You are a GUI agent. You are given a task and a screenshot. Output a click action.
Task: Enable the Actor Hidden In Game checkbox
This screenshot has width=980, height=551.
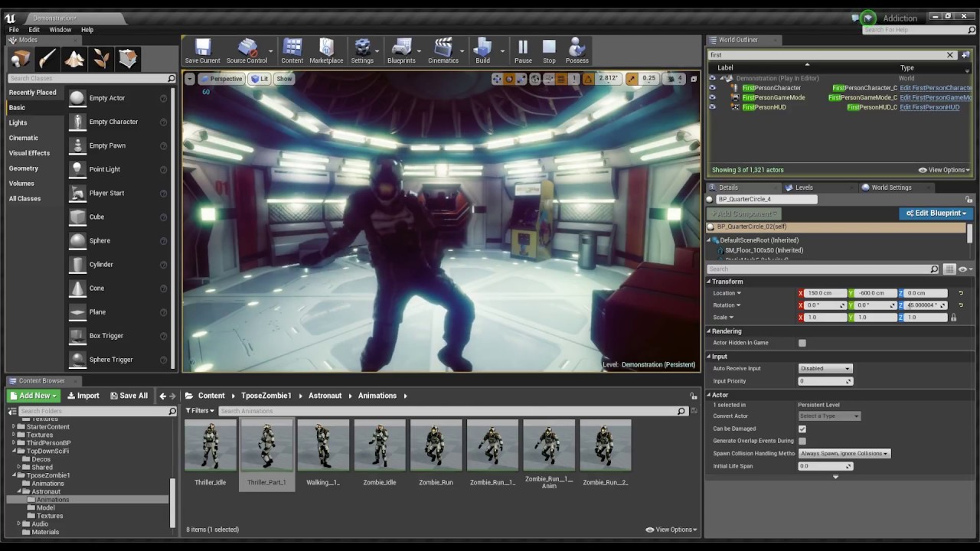[802, 343]
